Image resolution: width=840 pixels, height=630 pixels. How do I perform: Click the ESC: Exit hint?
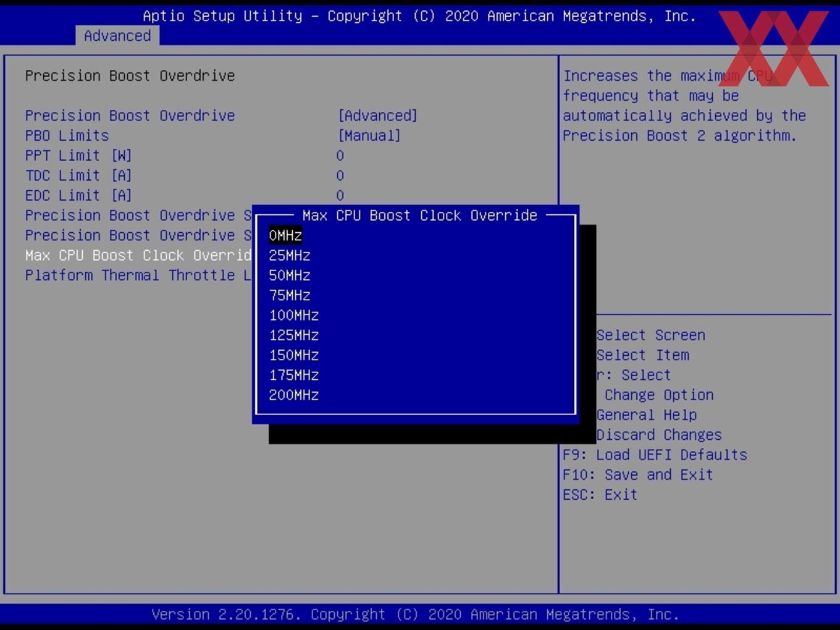click(x=600, y=494)
